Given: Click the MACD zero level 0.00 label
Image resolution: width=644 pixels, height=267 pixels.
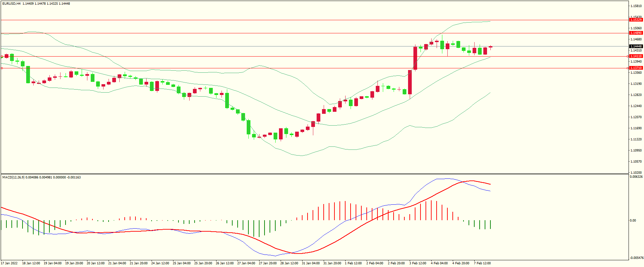Looking at the screenshot, I should click(633, 221).
